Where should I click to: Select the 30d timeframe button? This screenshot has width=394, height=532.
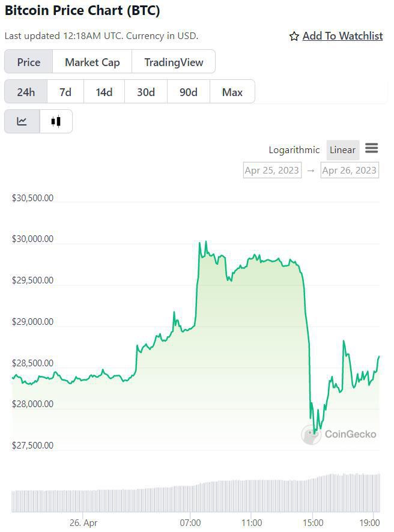tap(145, 92)
